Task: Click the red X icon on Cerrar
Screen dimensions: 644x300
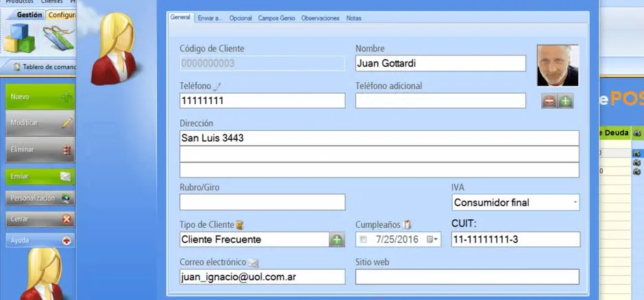Action: (66, 220)
